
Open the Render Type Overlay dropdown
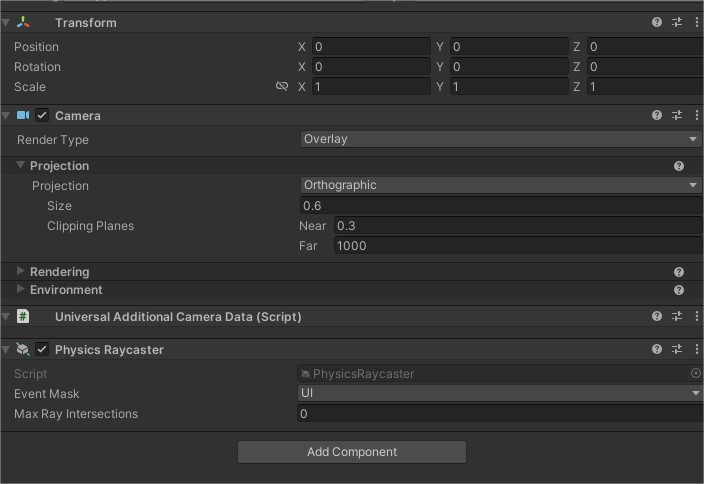tap(500, 139)
